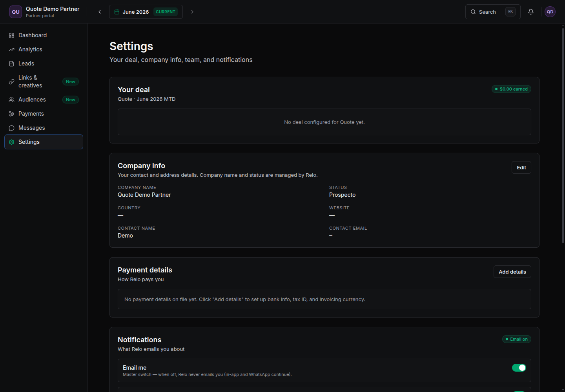
Task: Click the Email on status badge
Action: pos(517,339)
